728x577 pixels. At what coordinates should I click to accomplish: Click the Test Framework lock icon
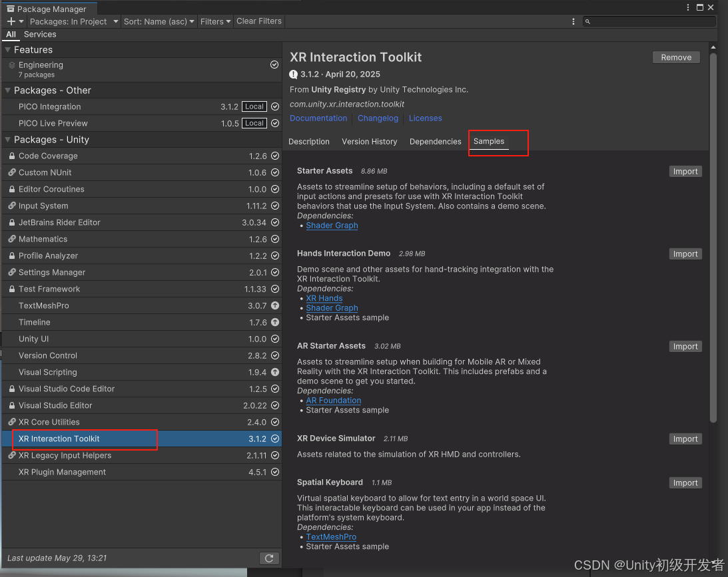(11, 289)
